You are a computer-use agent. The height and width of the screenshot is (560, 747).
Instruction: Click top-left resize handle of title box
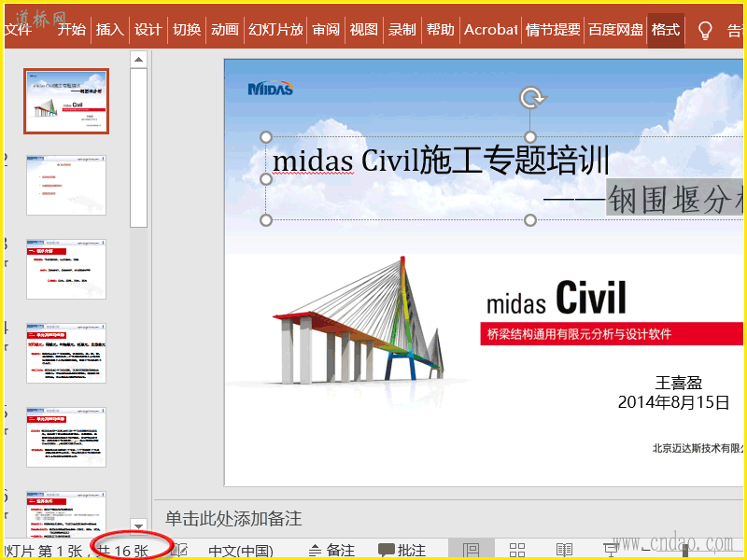pos(266,137)
